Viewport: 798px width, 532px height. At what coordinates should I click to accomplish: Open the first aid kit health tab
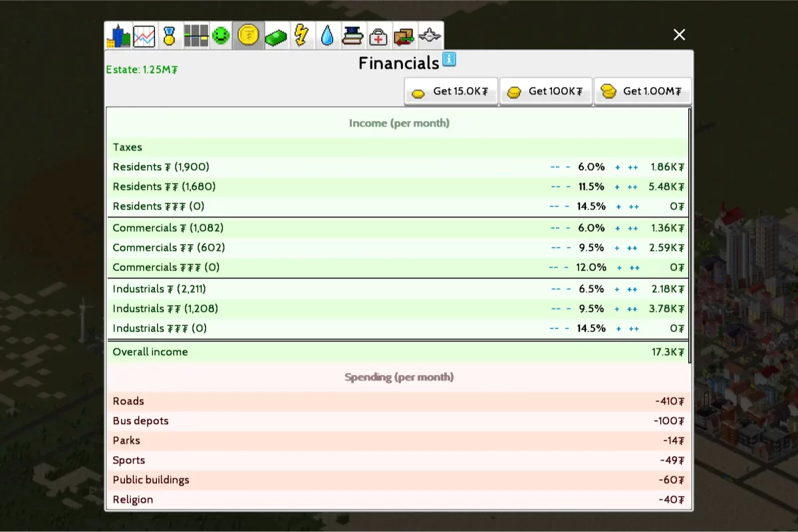point(378,36)
